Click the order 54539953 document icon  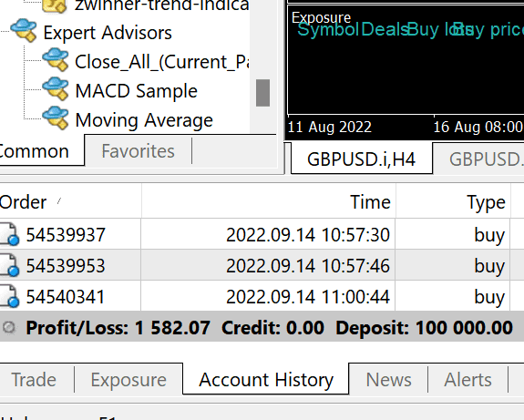coord(9,265)
